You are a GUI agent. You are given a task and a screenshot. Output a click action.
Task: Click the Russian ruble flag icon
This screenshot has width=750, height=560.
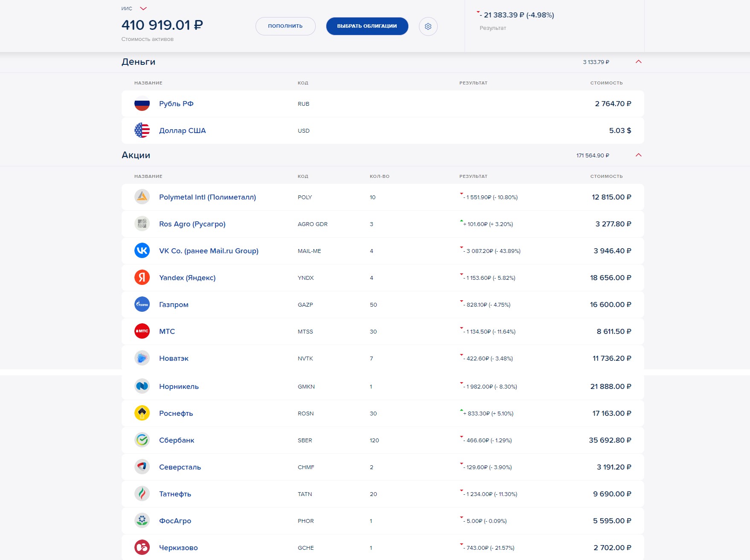coord(142,104)
